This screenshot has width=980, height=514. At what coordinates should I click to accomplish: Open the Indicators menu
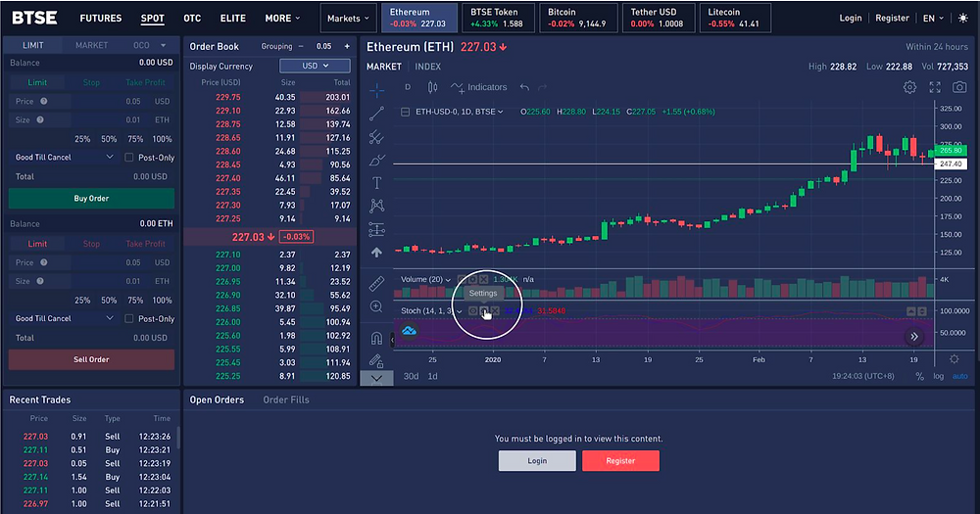[x=479, y=87]
